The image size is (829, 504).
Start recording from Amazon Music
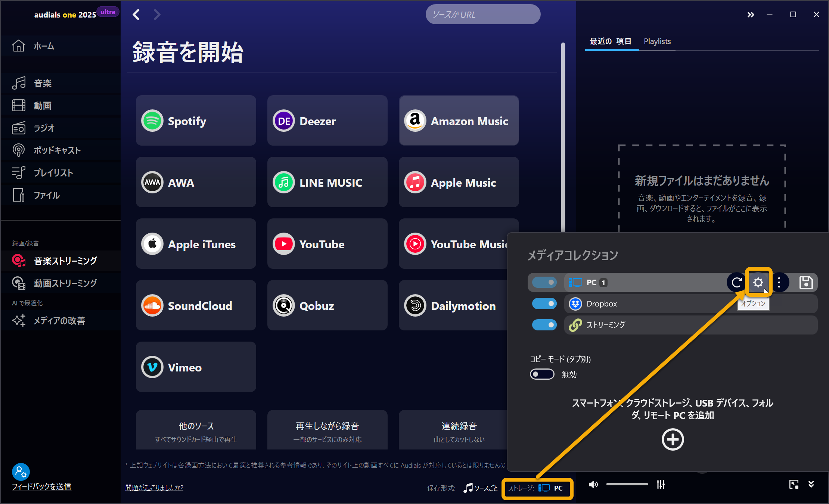459,121
